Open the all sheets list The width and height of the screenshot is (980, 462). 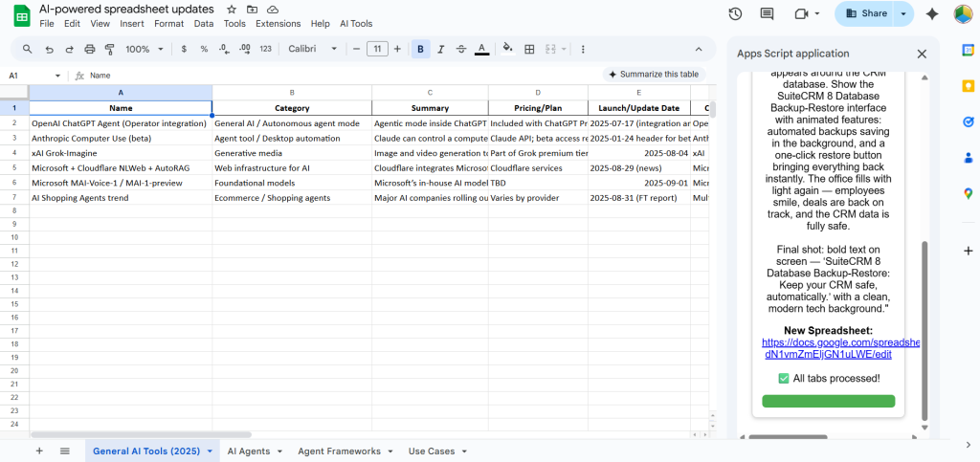pos(65,451)
